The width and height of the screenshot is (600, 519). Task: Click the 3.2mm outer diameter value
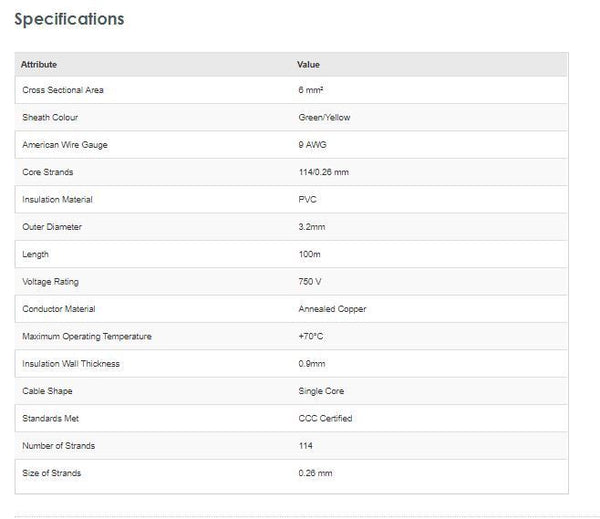click(311, 227)
